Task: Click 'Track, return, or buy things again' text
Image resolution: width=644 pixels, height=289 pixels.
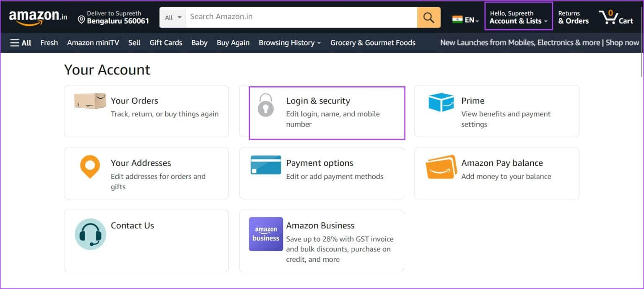Action: [x=165, y=114]
